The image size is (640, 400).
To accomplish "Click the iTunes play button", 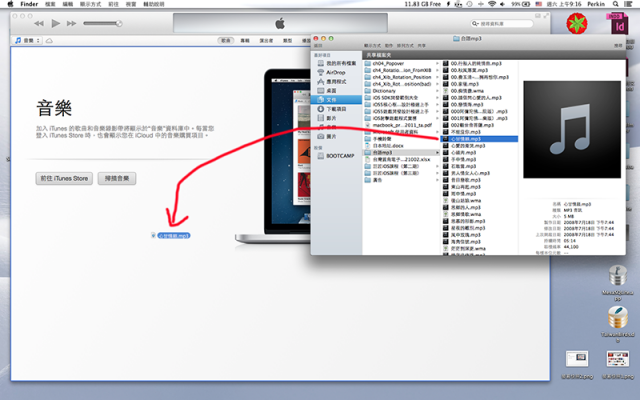I will [x=56, y=24].
